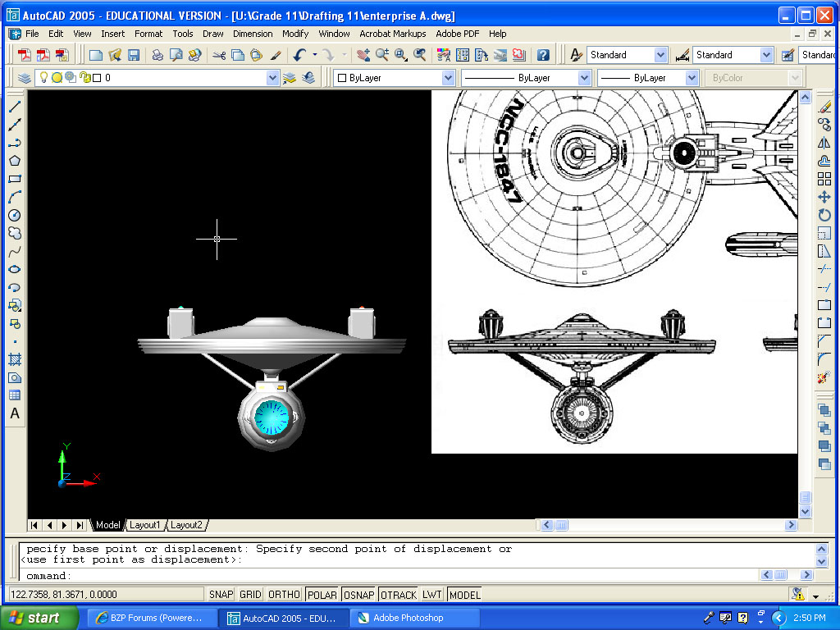
Task: Click AutoCAD 2005 taskbar button
Action: (283, 618)
